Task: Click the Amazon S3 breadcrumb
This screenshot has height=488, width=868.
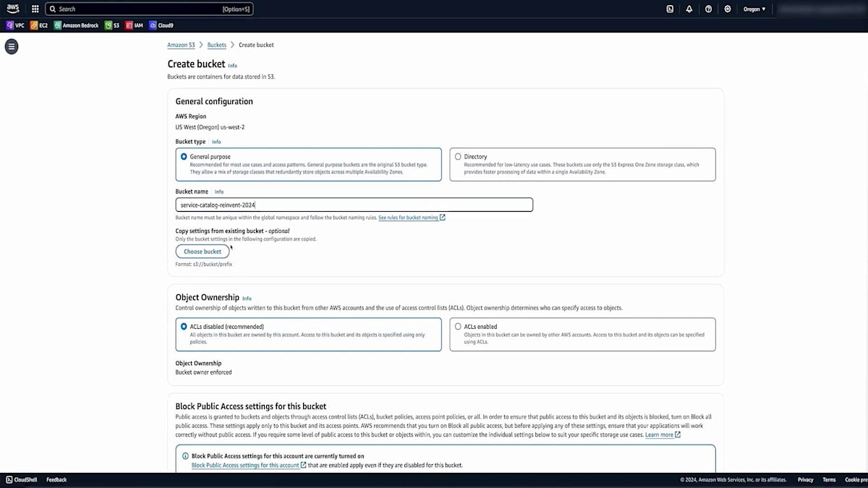Action: pyautogui.click(x=182, y=45)
